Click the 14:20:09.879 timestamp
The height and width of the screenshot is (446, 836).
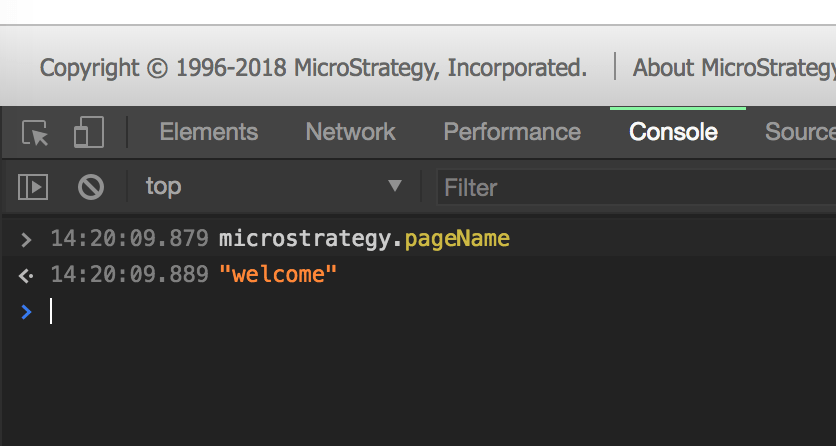129,239
